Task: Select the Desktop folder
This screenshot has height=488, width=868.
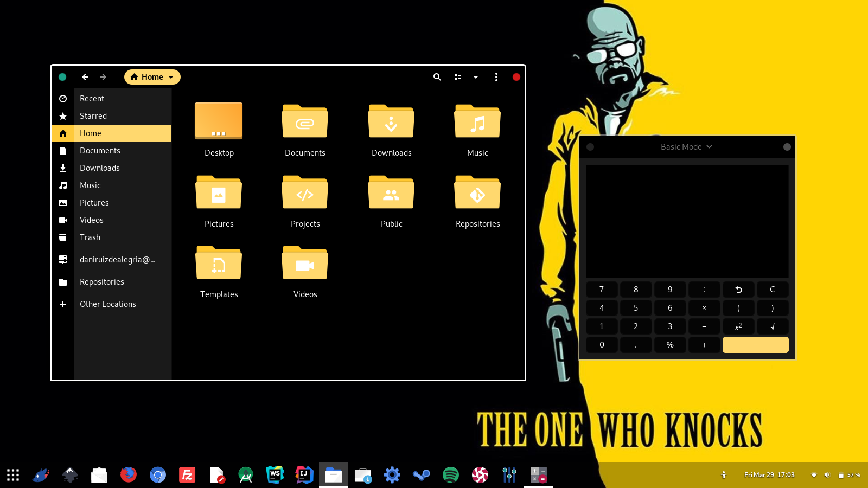Action: [219, 129]
